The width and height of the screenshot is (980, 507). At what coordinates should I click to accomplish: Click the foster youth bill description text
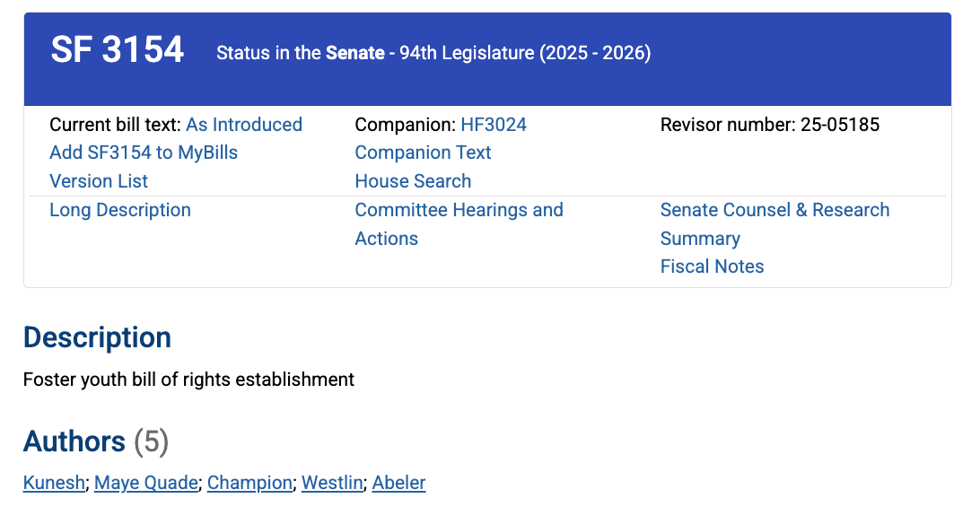188,380
